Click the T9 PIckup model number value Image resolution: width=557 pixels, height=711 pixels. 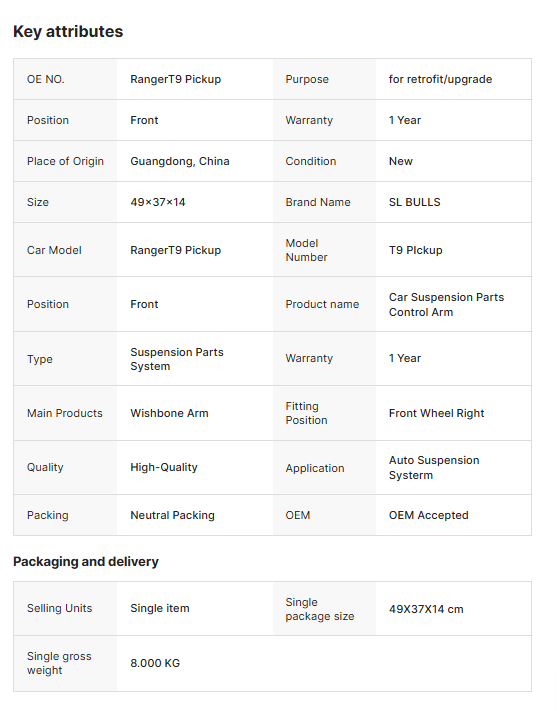[x=415, y=250]
